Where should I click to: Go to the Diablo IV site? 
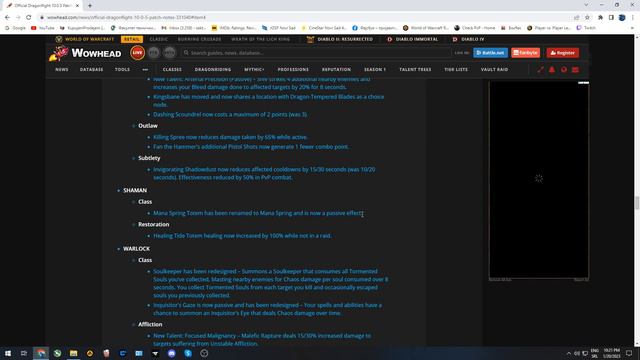468,39
